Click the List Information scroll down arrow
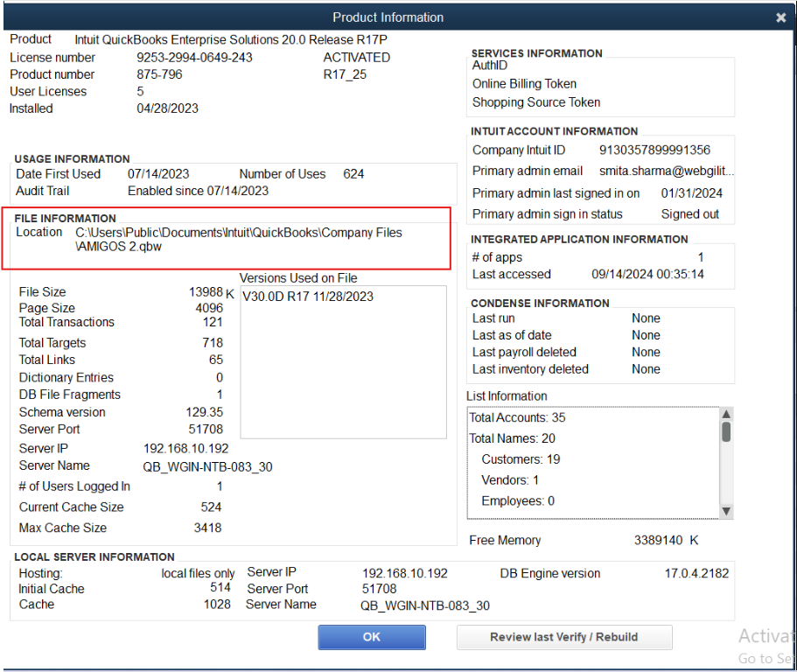 point(726,511)
